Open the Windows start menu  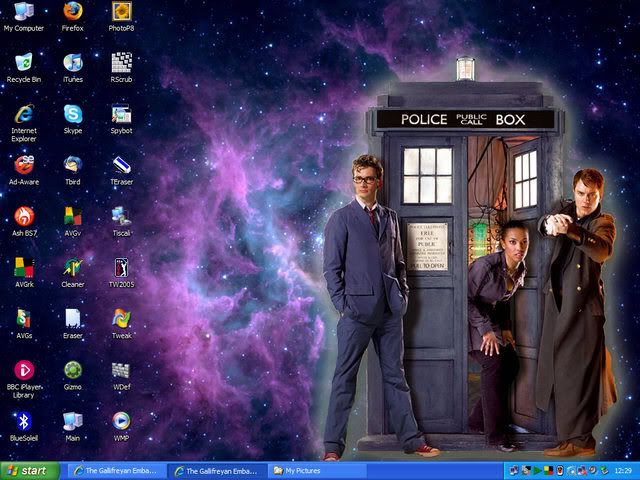[29, 471]
